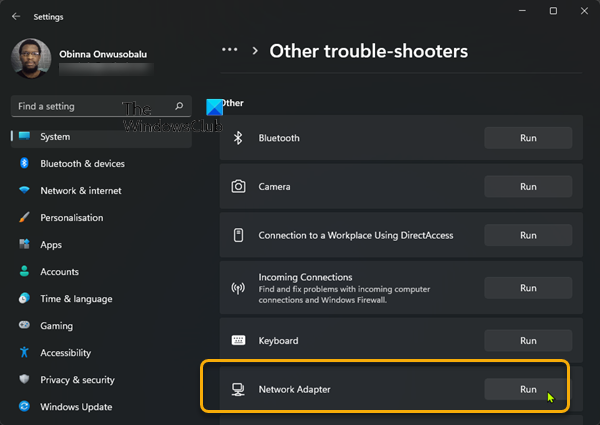Open Network & internet settings

pos(80,191)
